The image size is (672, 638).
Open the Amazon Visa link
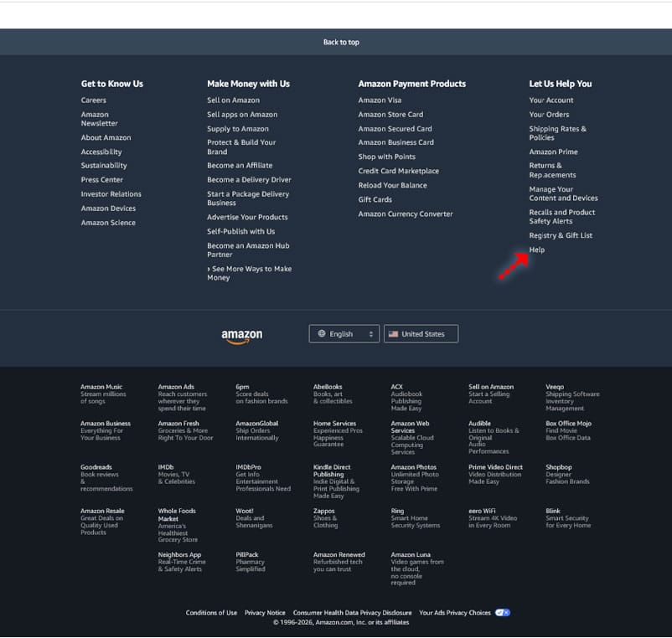380,100
